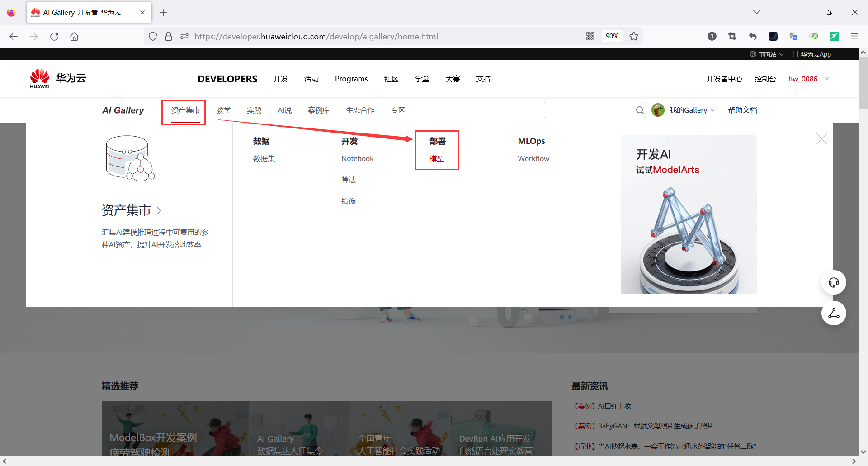Viewport: 868px width, 466px height.
Task: Open the QR code icon in address bar
Action: point(590,36)
